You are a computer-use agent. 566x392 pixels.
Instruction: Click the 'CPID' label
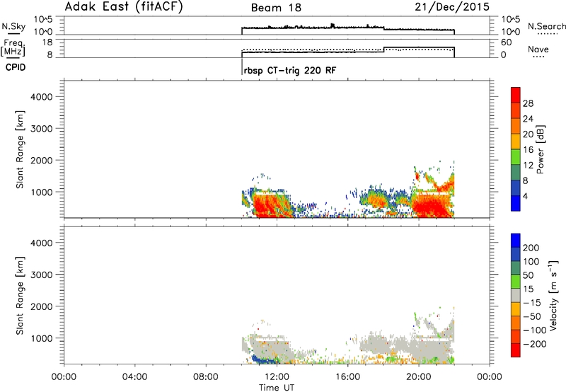point(16,67)
